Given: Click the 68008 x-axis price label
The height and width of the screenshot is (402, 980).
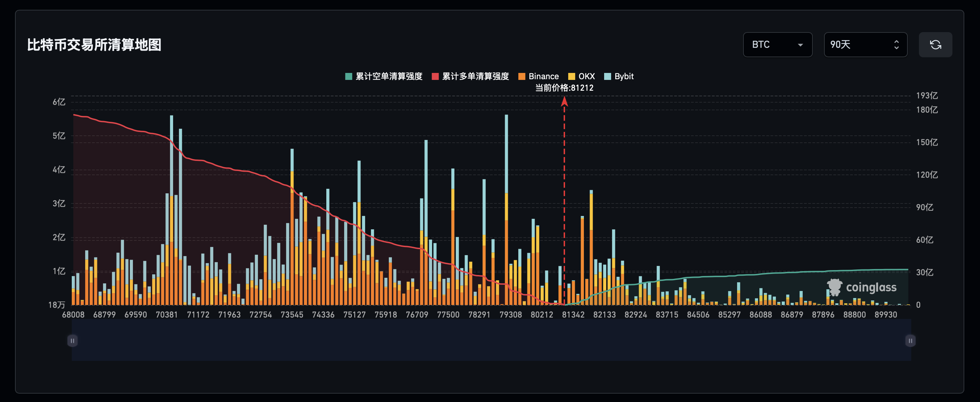Looking at the screenshot, I should tap(73, 315).
